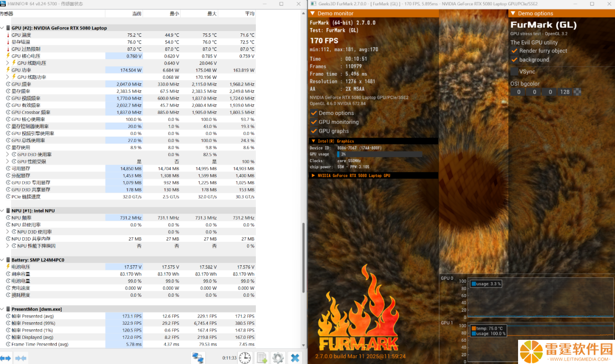The width and height of the screenshot is (615, 364).
Task: Select the 174.504 W current GPU power value
Action: click(x=132, y=70)
